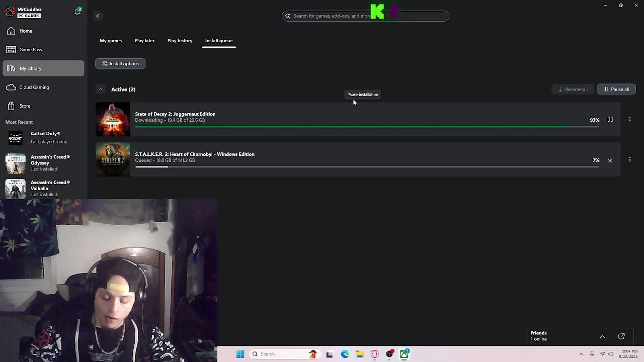
Task: Click State of Decay 2 thumbnail
Action: coord(113,120)
